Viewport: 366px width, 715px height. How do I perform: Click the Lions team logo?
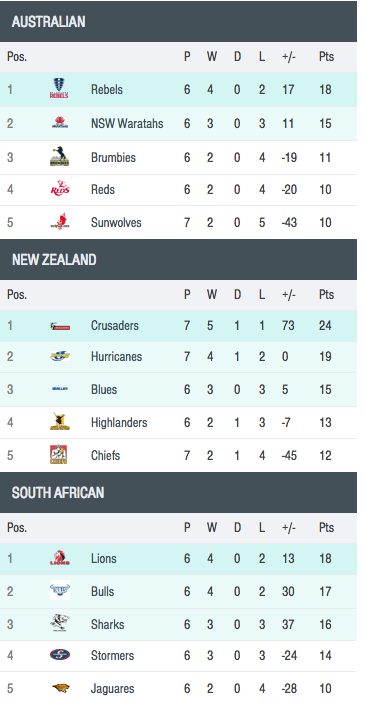click(x=60, y=558)
